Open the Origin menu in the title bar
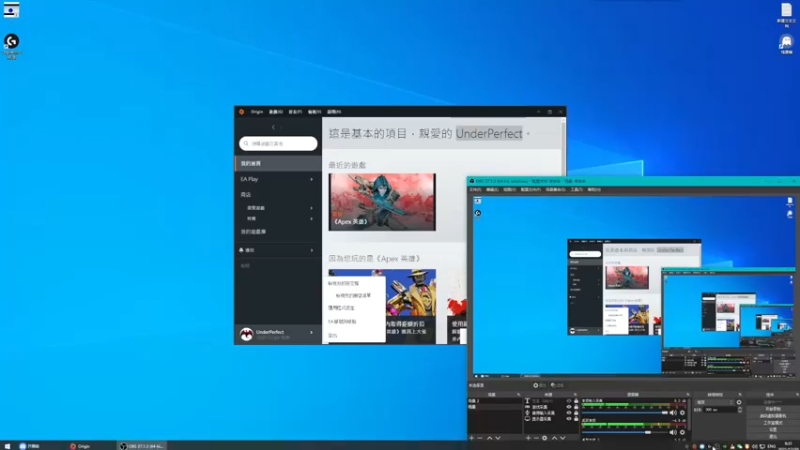The image size is (800, 450). 257,112
